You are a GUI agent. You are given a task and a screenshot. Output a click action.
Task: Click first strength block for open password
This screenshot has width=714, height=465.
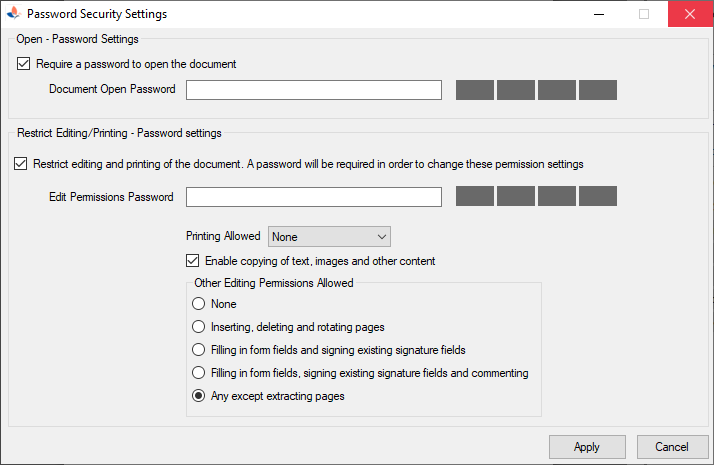(x=475, y=90)
